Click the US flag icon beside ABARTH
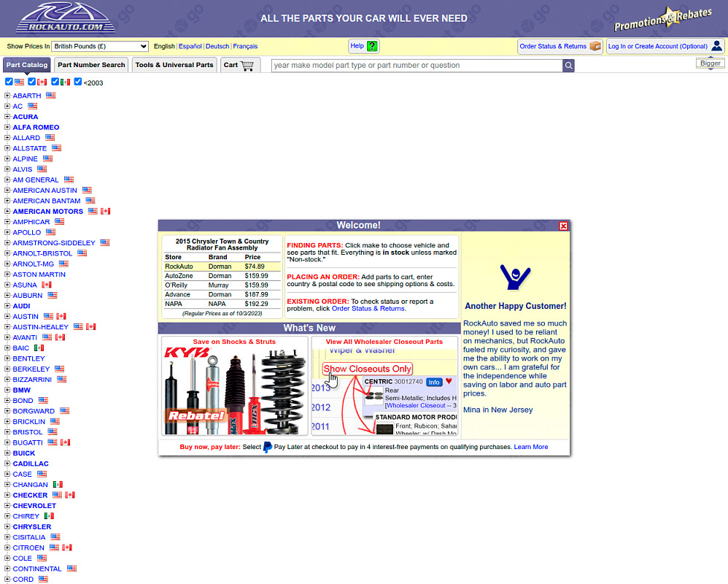Image resolution: width=728 pixels, height=584 pixels. 50,95
